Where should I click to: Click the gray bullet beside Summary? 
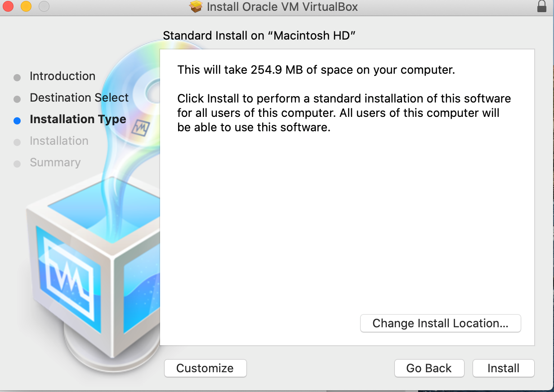[x=17, y=164]
